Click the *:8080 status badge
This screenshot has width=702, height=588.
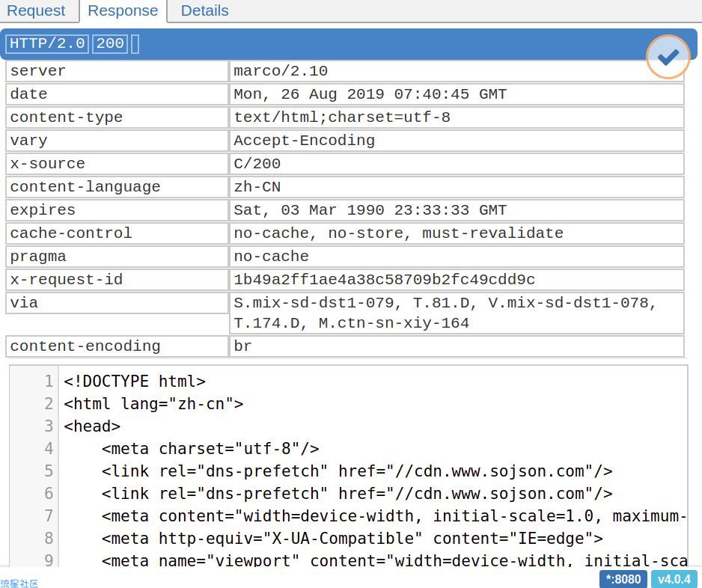click(x=623, y=579)
